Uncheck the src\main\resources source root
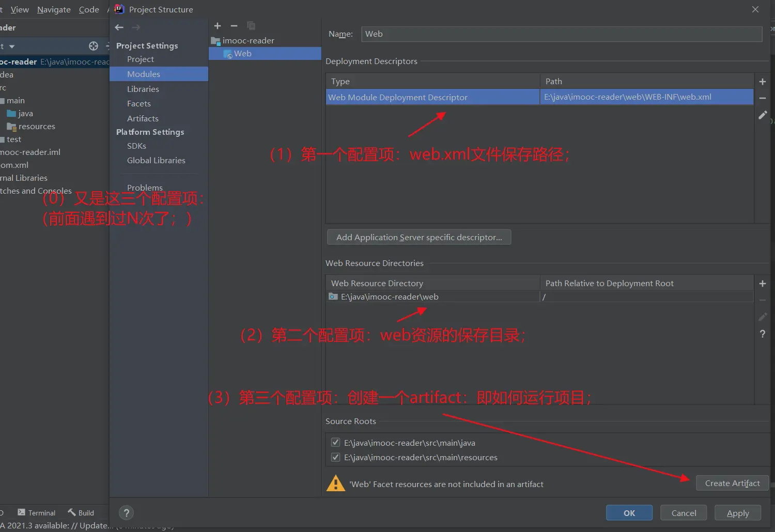Screen dimensions: 775x532 click(335, 457)
